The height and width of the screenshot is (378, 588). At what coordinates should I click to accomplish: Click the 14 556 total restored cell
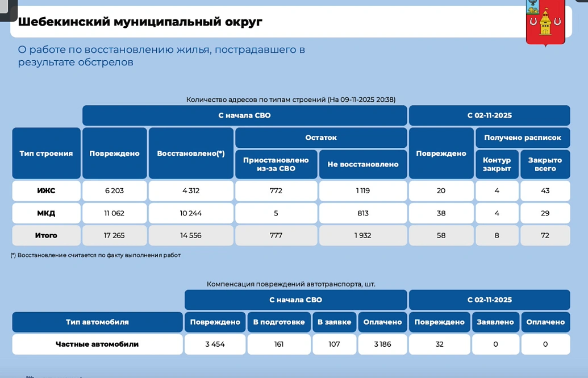pos(191,235)
